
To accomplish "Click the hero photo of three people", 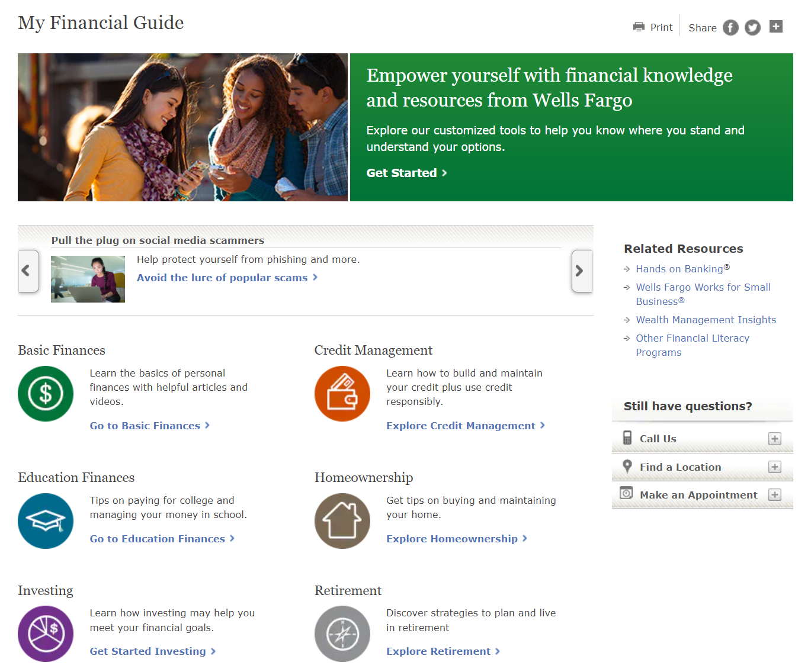I will (x=182, y=127).
